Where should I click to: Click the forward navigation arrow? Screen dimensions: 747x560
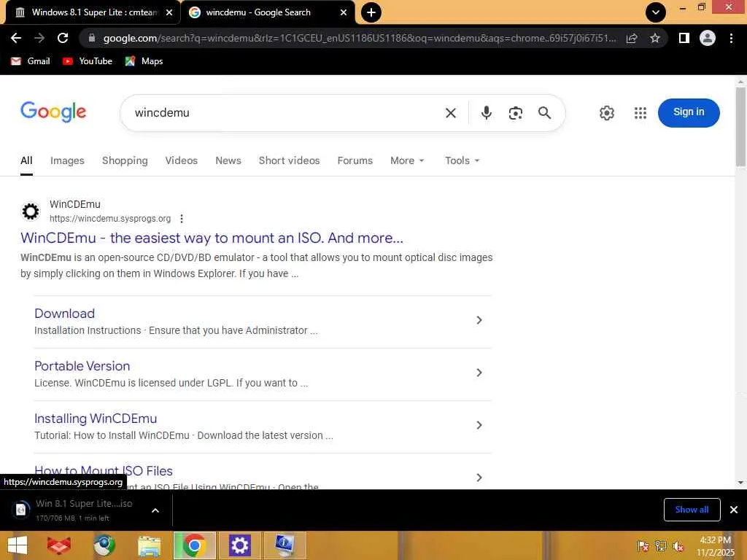point(39,38)
